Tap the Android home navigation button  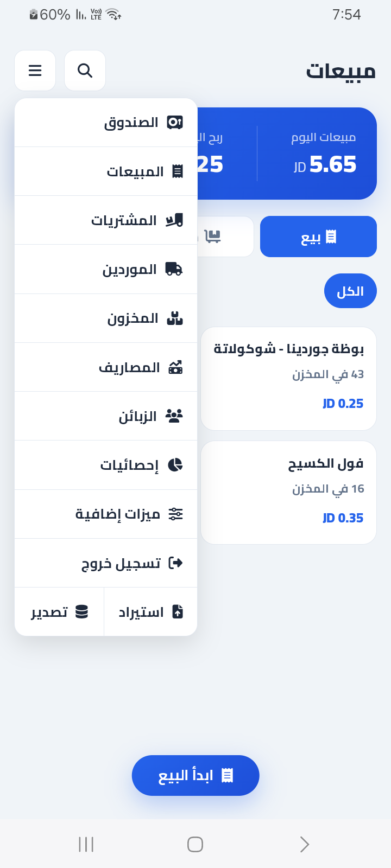tap(195, 844)
